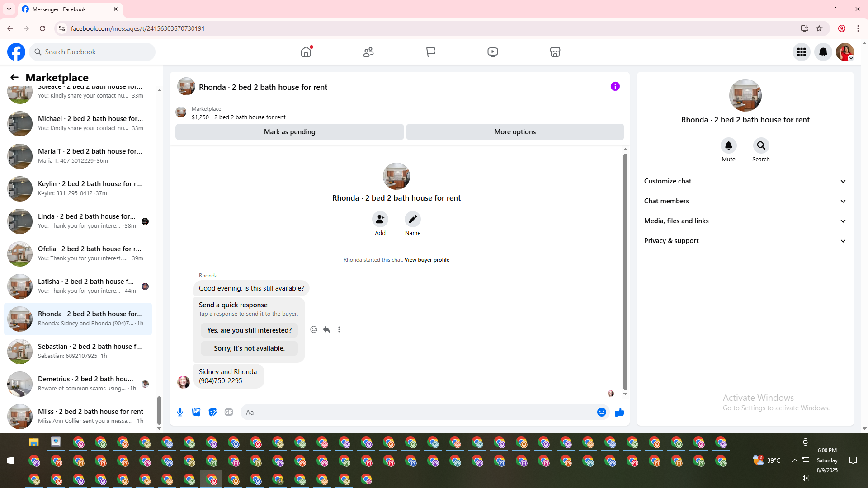Attach a photo using image icon

tap(196, 412)
